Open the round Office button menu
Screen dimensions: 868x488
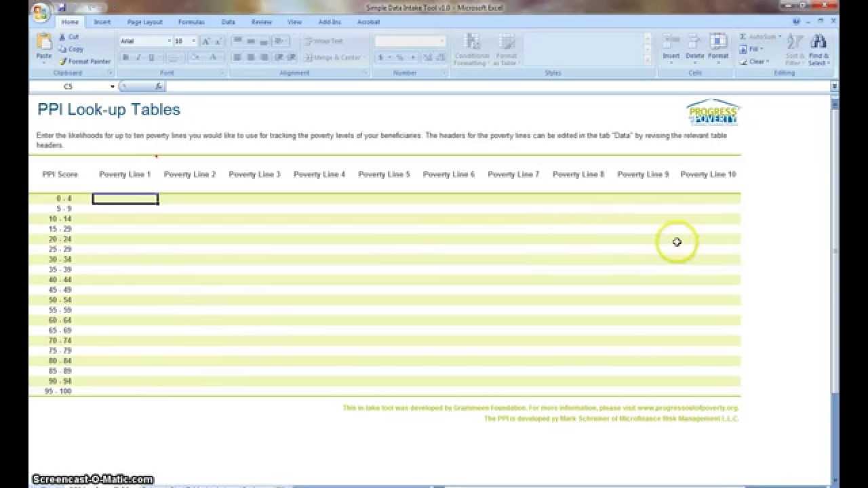coord(40,12)
